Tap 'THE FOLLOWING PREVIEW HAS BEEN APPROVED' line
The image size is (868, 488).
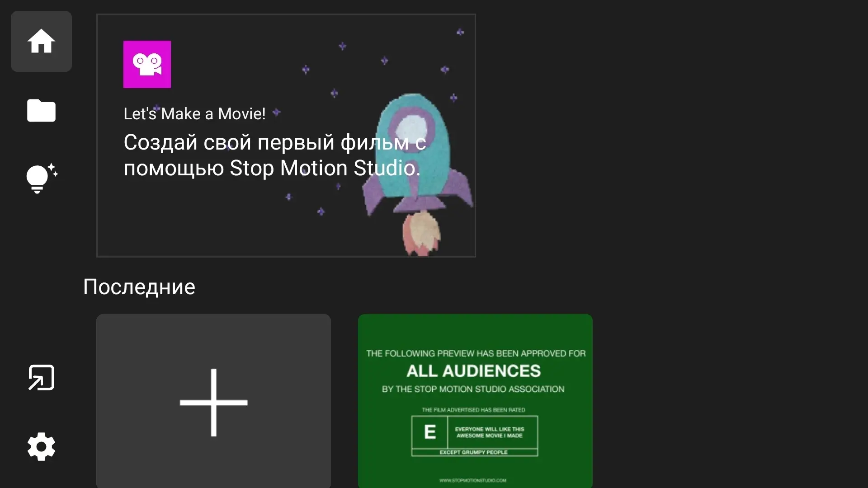pyautogui.click(x=476, y=353)
